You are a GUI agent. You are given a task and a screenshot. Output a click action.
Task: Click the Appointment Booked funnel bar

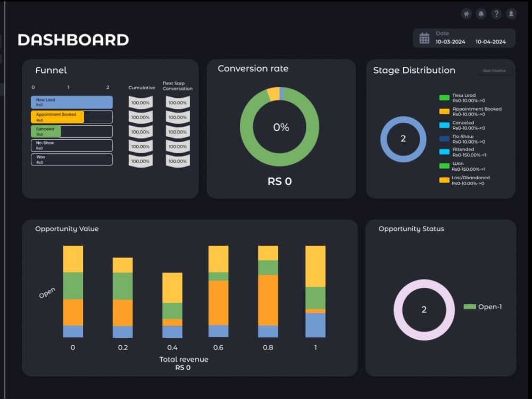pyautogui.click(x=72, y=117)
